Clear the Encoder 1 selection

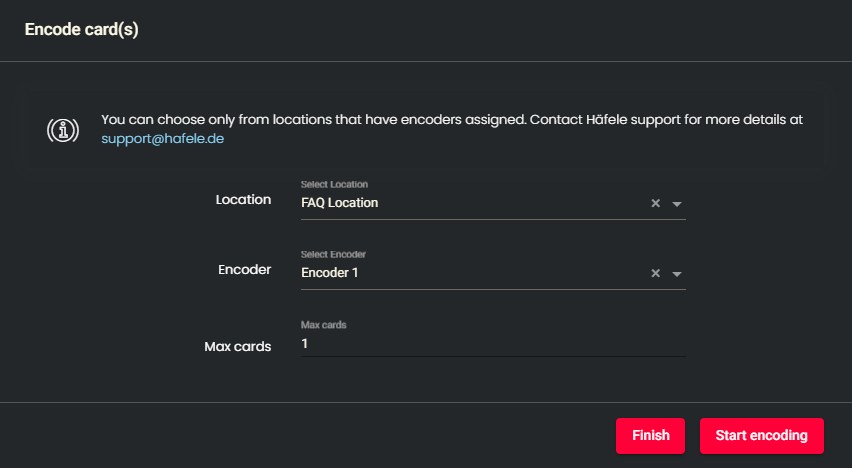[656, 273]
